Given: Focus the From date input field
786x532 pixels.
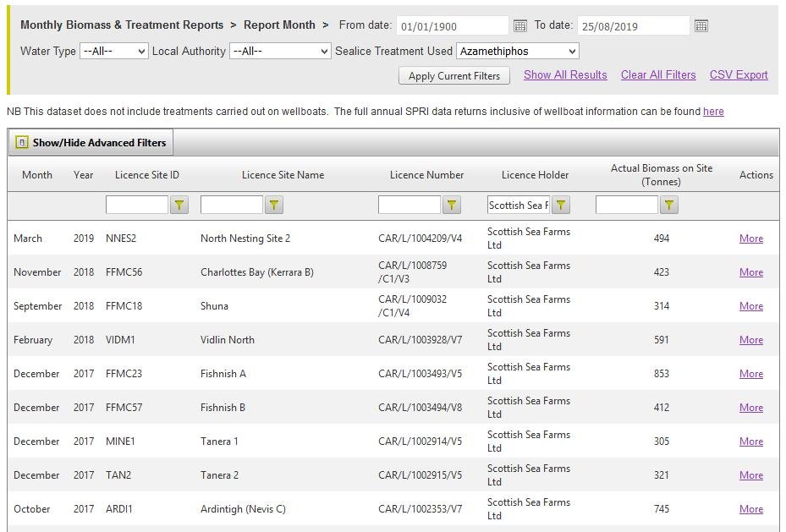Looking at the screenshot, I should 452,26.
